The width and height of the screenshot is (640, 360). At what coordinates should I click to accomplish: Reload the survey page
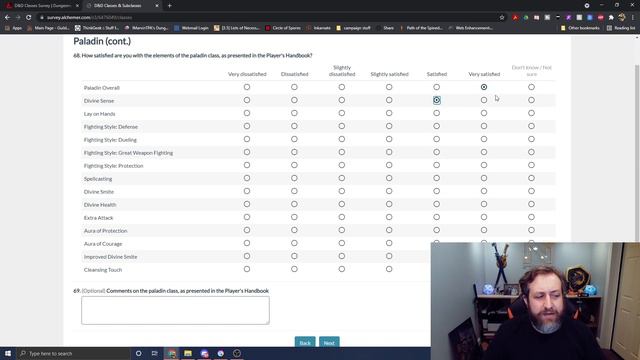pyautogui.click(x=29, y=18)
